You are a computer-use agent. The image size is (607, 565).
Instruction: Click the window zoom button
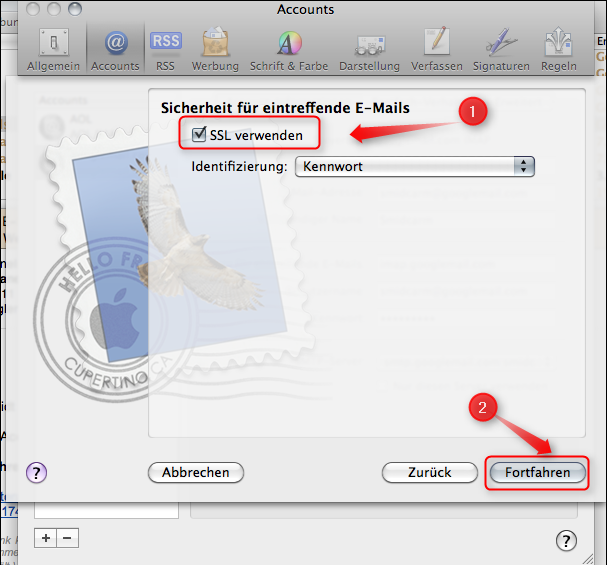(75, 9)
